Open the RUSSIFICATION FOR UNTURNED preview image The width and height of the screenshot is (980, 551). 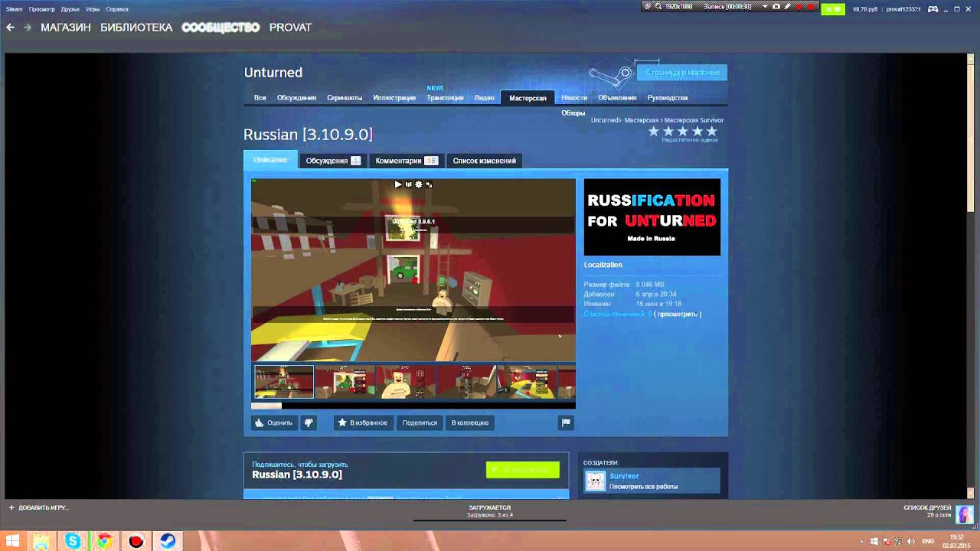coord(652,217)
